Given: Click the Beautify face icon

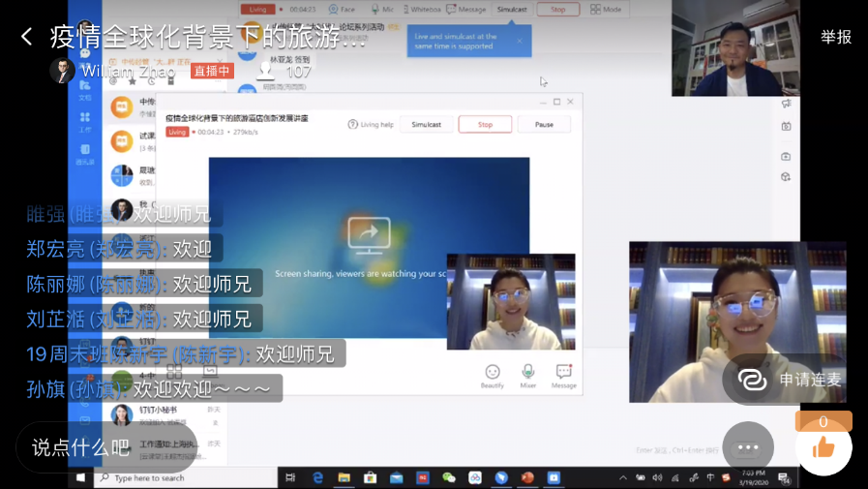Looking at the screenshot, I should 493,375.
